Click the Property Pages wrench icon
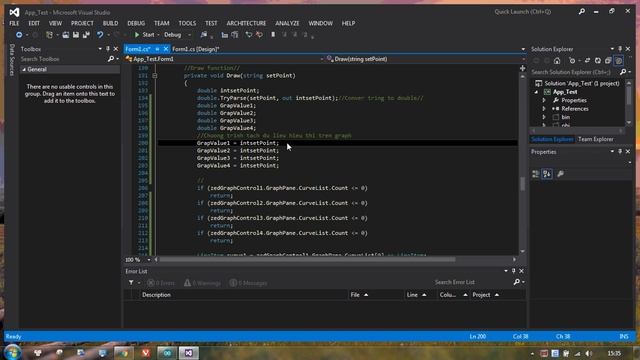Screen dimensions: 640x360 [x=560, y=174]
